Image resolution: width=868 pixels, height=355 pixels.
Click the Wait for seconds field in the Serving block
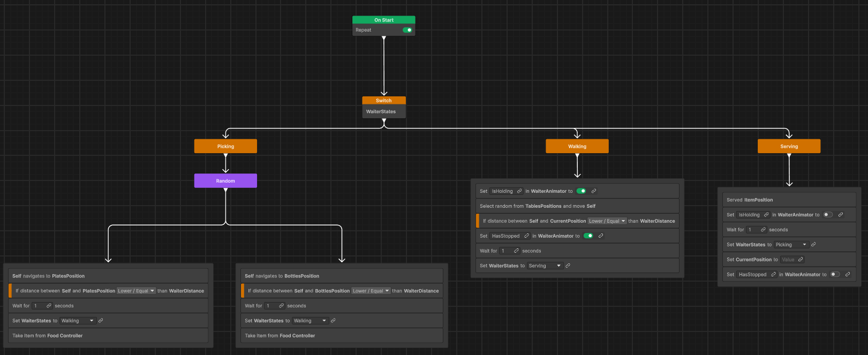(x=757, y=230)
